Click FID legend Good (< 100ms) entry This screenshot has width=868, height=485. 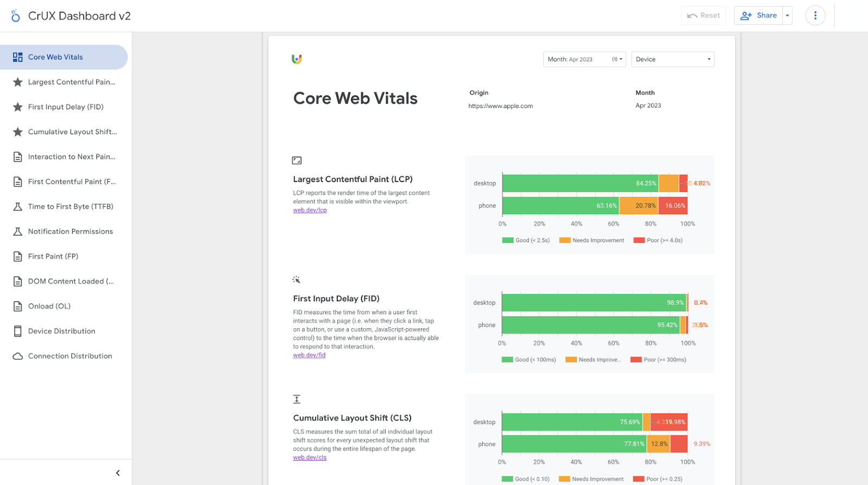[x=529, y=360]
